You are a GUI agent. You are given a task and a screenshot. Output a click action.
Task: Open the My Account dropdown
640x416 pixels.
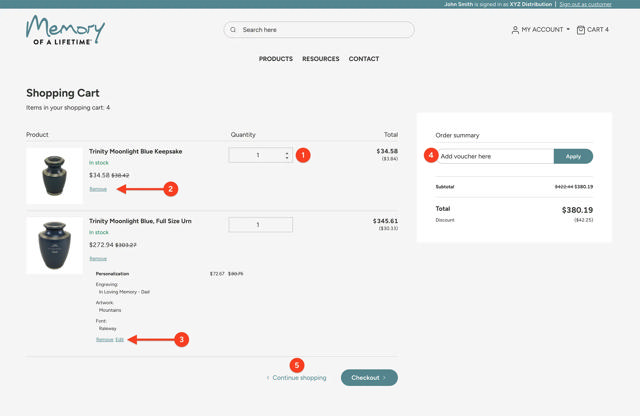pos(540,29)
